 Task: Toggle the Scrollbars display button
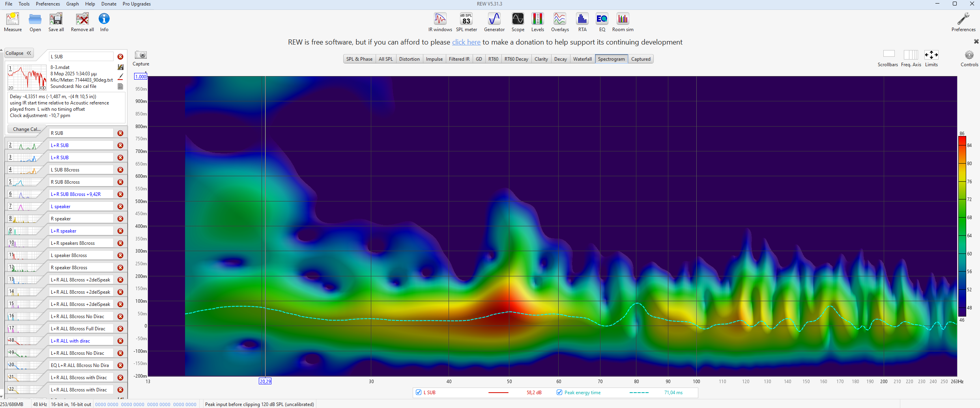[888, 54]
